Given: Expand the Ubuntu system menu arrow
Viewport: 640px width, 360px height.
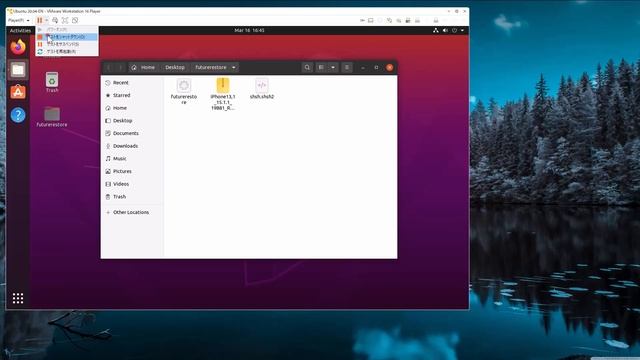Looking at the screenshot, I should (x=462, y=31).
